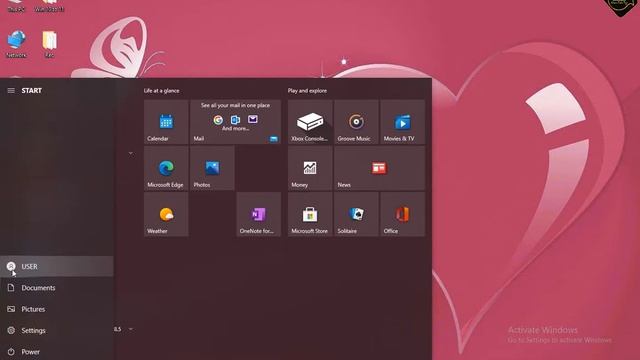Open the Calendar tile

point(166,122)
